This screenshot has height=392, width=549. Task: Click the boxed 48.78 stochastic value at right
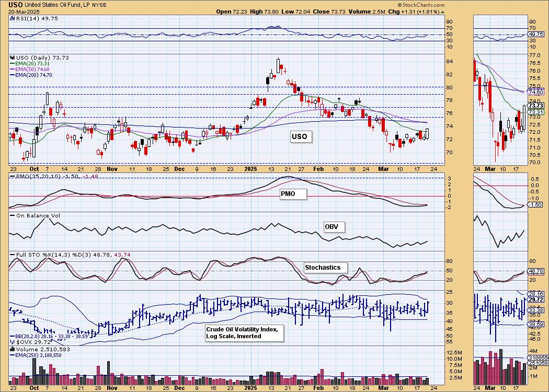537,271
